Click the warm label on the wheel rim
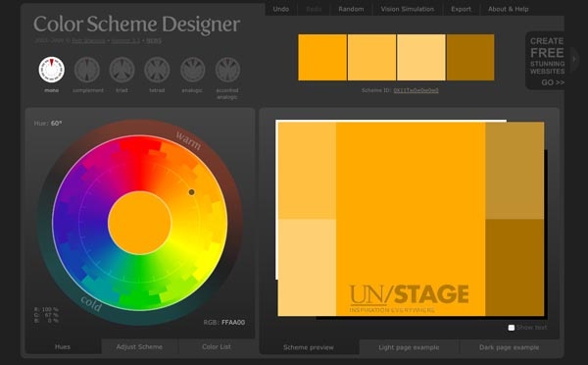This screenshot has width=588, height=365. pyautogui.click(x=188, y=140)
